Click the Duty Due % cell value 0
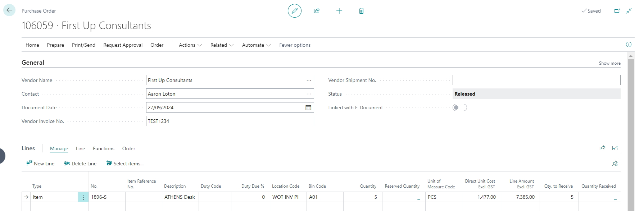644x211 pixels. [250, 197]
